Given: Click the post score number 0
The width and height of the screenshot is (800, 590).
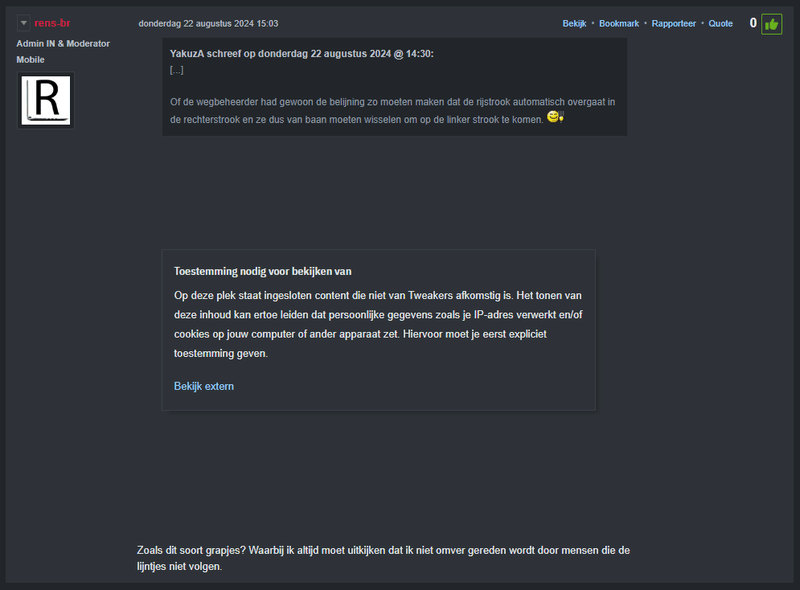Looking at the screenshot, I should pyautogui.click(x=753, y=23).
